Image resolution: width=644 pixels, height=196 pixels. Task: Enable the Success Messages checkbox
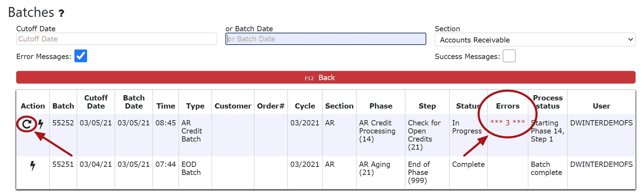click(509, 56)
